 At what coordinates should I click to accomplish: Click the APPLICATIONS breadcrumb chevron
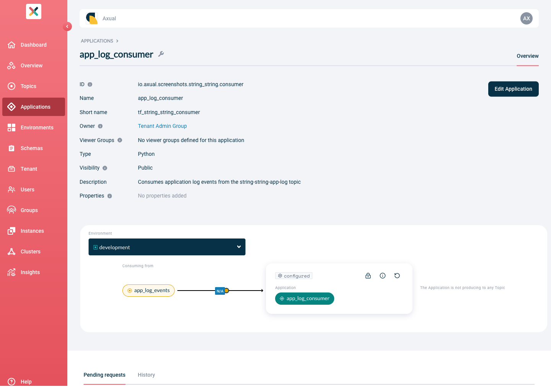[117, 41]
